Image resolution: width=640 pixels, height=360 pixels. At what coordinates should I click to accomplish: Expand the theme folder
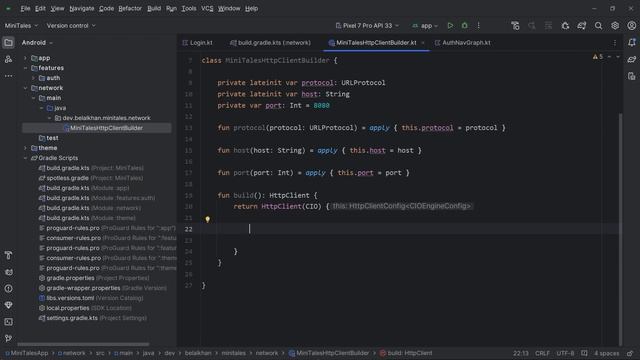click(x=25, y=148)
